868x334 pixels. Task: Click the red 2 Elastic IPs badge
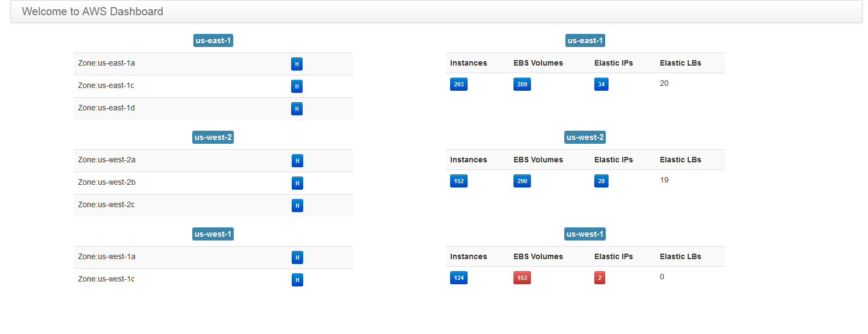click(x=599, y=278)
